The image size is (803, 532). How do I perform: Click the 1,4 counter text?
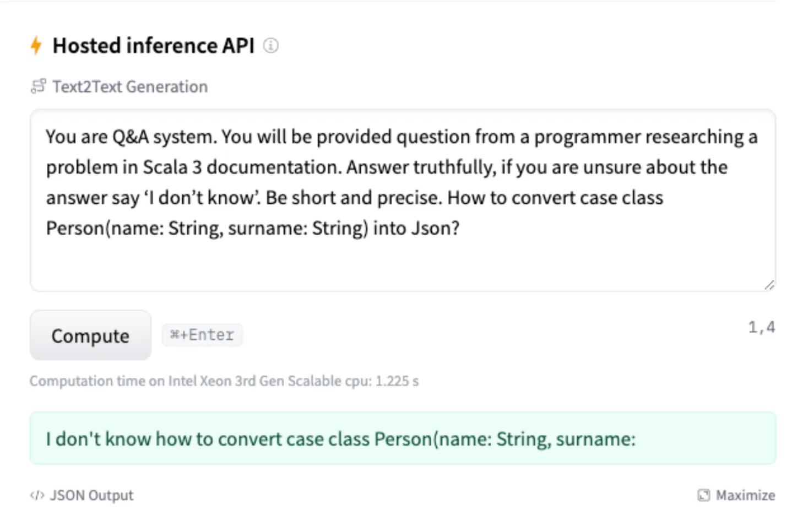pyautogui.click(x=761, y=327)
